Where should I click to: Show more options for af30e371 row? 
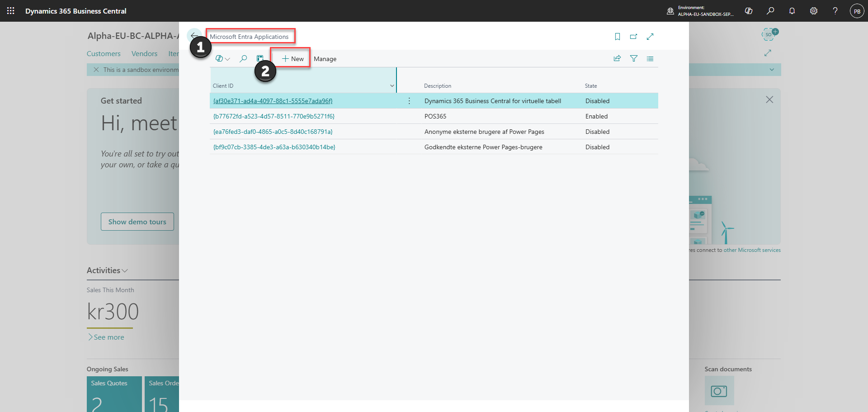(409, 101)
